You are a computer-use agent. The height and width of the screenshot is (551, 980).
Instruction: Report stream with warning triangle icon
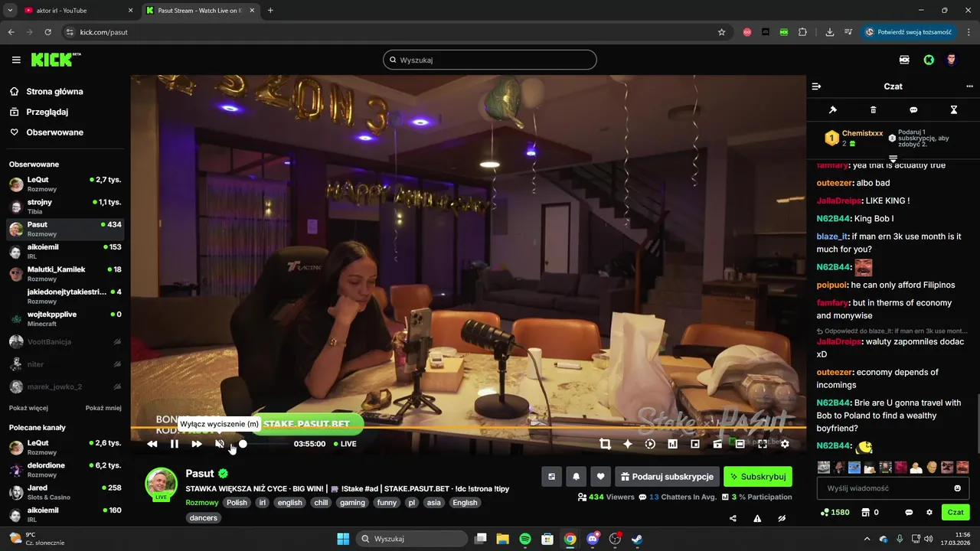click(x=757, y=518)
